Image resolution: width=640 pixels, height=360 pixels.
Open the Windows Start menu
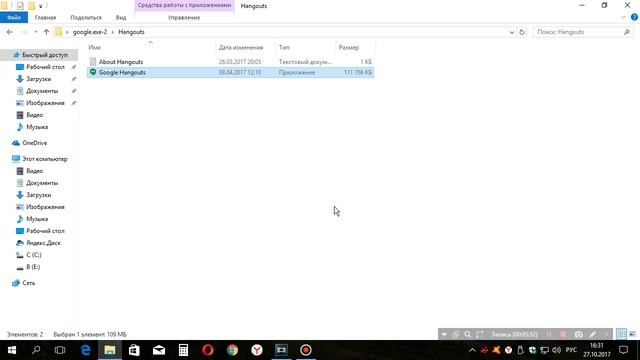pyautogui.click(x=12, y=350)
